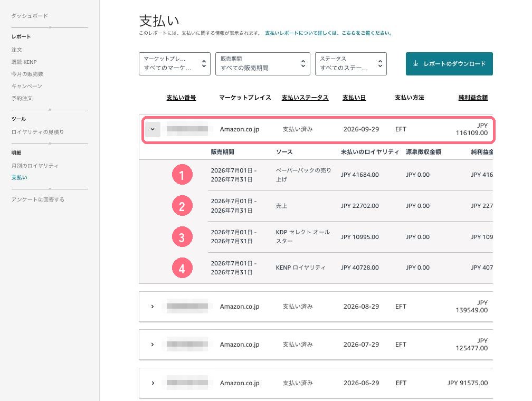Click アンケートに回答する link

coord(37,199)
